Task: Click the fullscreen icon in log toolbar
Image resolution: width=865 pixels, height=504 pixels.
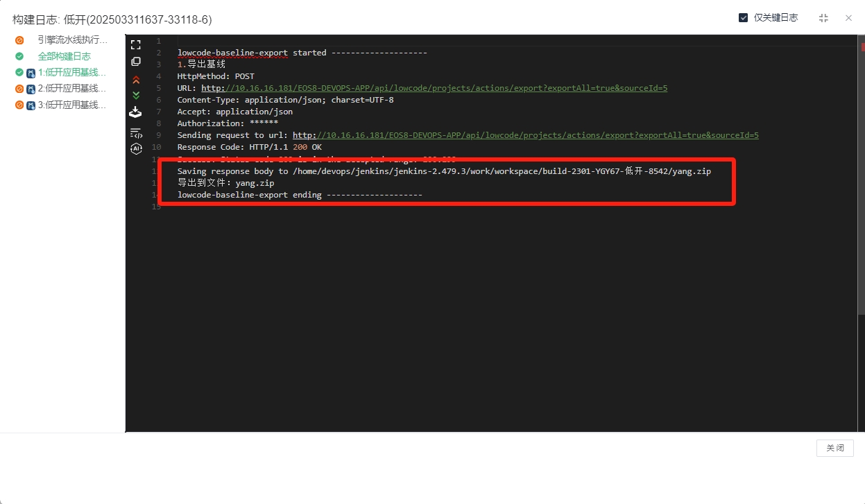Action: click(136, 45)
